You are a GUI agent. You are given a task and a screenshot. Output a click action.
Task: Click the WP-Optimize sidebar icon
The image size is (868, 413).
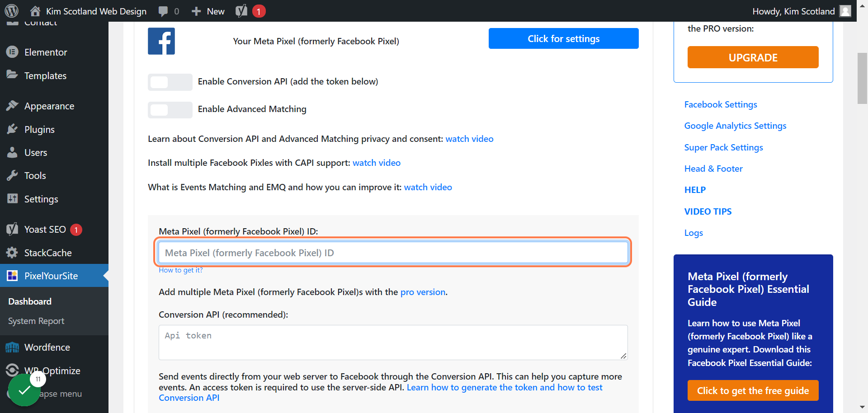(12, 370)
